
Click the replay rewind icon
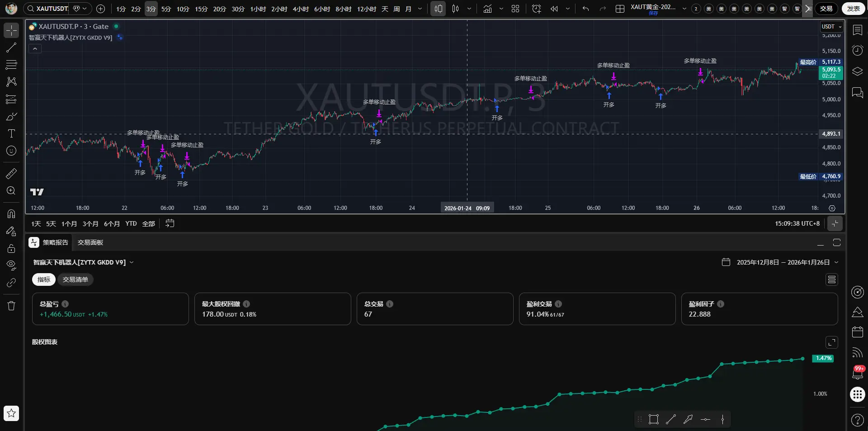pos(554,9)
